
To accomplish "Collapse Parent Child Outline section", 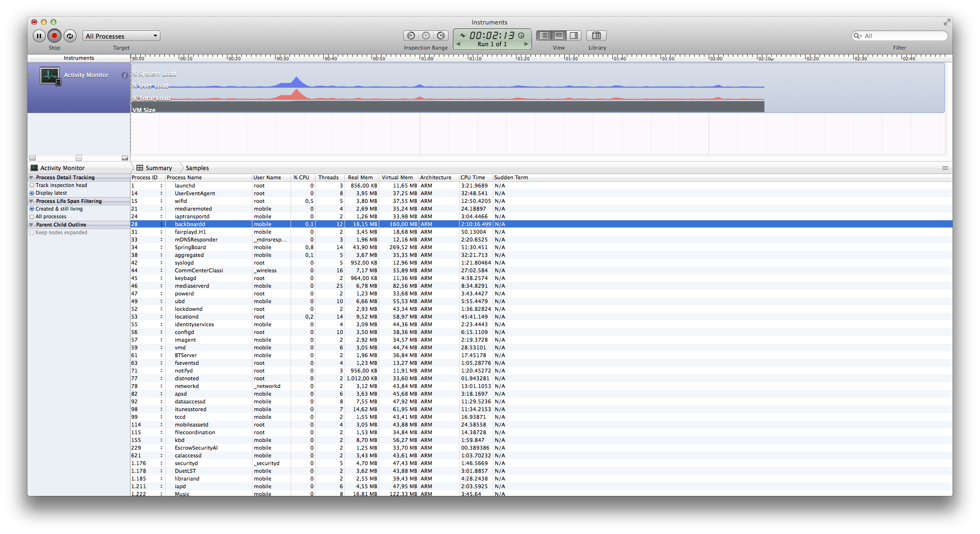I will pos(31,225).
